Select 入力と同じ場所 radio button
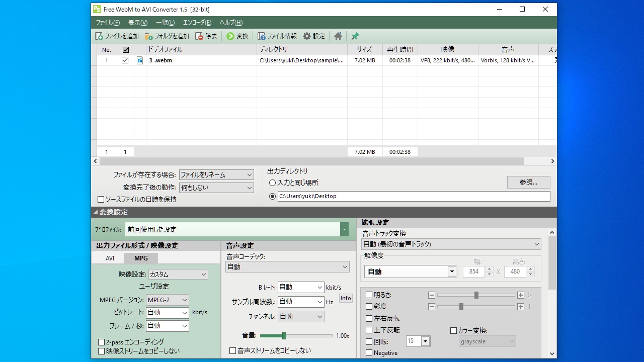Screen dimensions: 644x362 coord(273,183)
